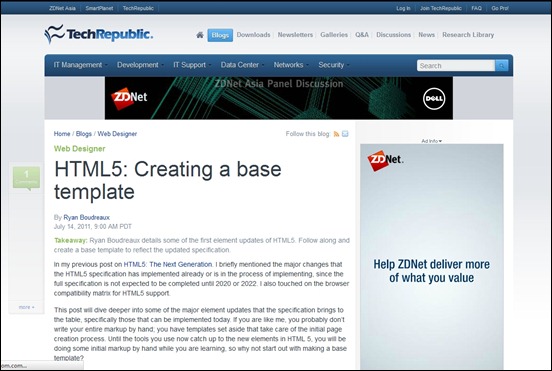Open the News section
The width and height of the screenshot is (552, 371).
tap(426, 35)
